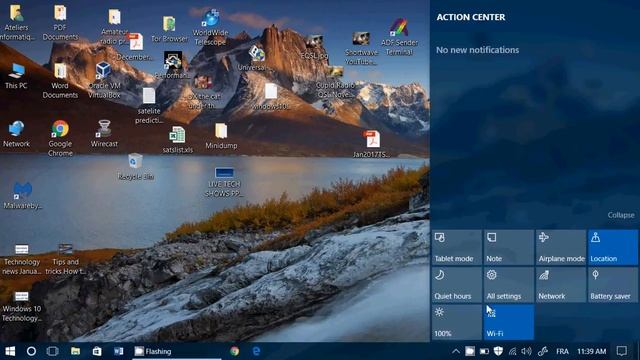The width and height of the screenshot is (640, 360).
Task: Collapse the quick actions
Action: click(621, 215)
